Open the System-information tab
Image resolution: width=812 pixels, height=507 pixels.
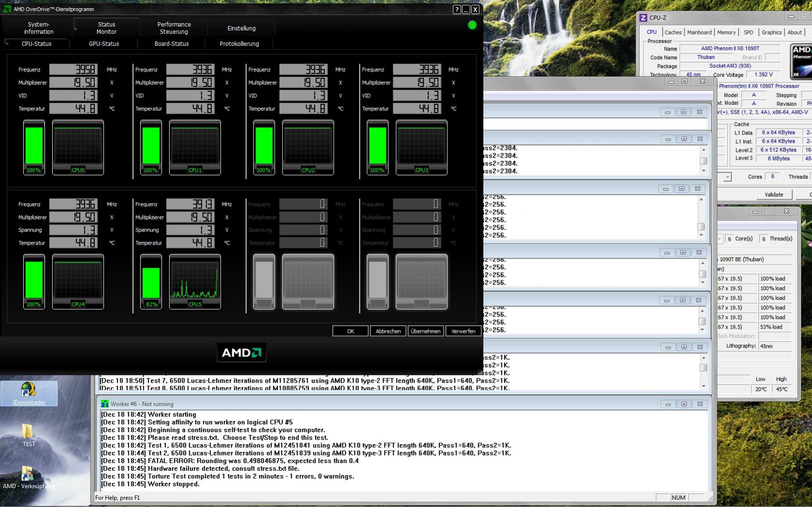tap(39, 28)
